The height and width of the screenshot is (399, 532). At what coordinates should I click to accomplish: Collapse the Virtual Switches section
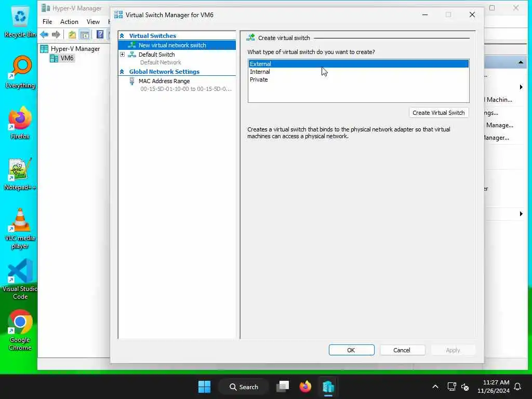[x=122, y=36]
